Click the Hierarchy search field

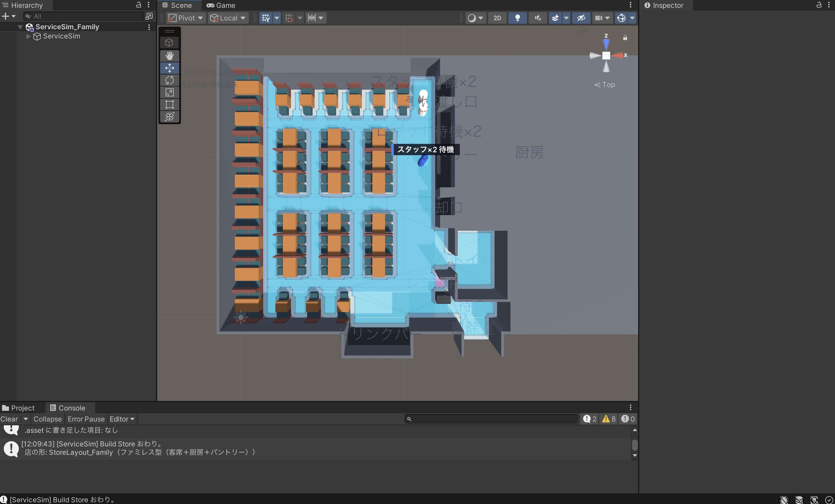click(83, 16)
